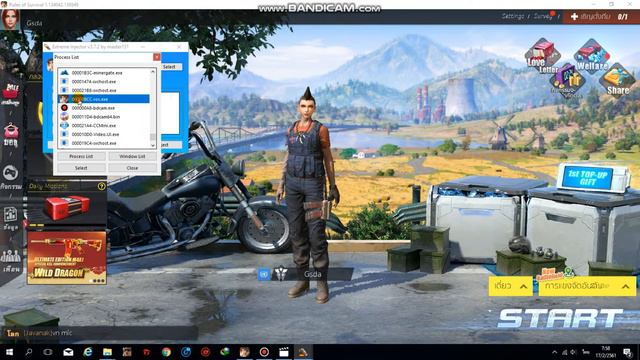Open Windows search from the taskbar
The image size is (640, 360).
click(29, 352)
